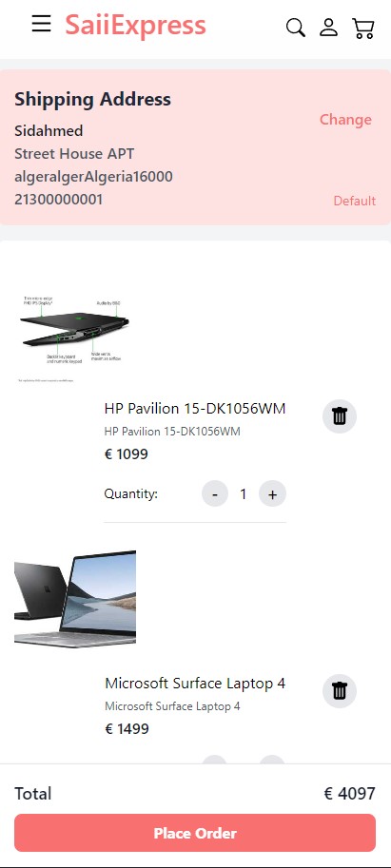Place the order

[x=195, y=833]
